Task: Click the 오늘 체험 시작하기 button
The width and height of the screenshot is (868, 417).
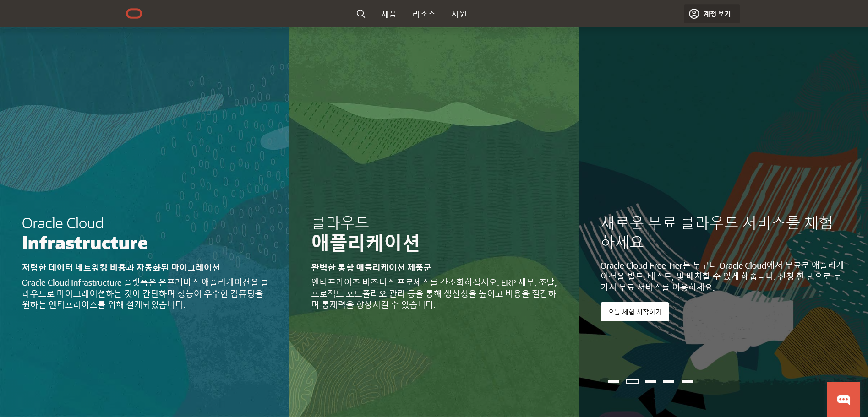Action: [634, 312]
